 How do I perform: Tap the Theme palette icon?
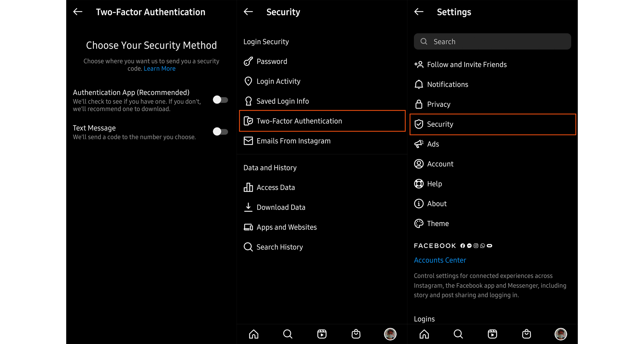tap(419, 223)
